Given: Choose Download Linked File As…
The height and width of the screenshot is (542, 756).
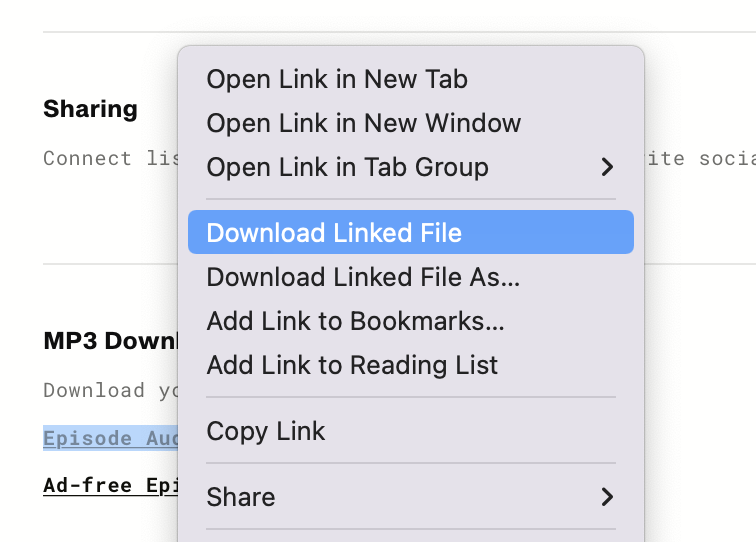Looking at the screenshot, I should coord(363,277).
